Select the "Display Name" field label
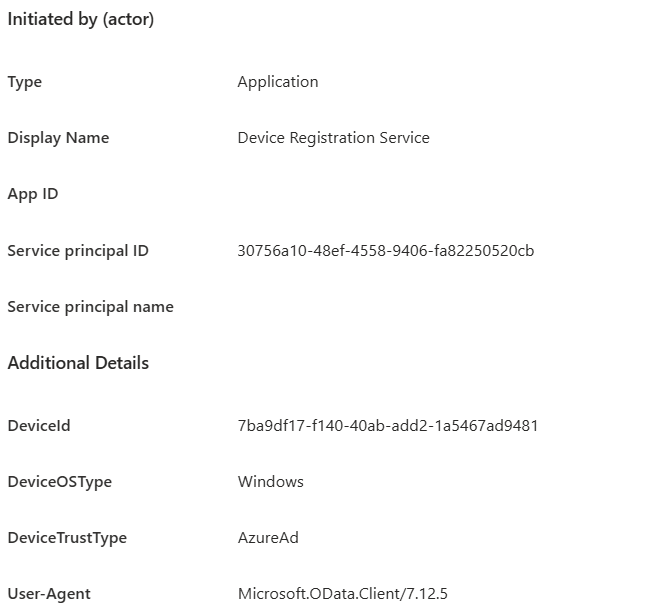The height and width of the screenshot is (611, 671). tap(58, 138)
